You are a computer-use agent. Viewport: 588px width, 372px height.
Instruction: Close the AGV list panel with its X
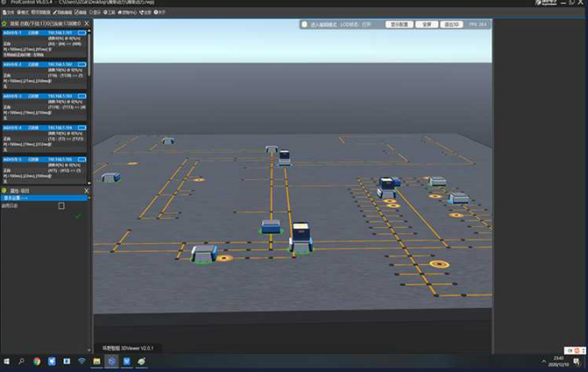[x=86, y=25]
